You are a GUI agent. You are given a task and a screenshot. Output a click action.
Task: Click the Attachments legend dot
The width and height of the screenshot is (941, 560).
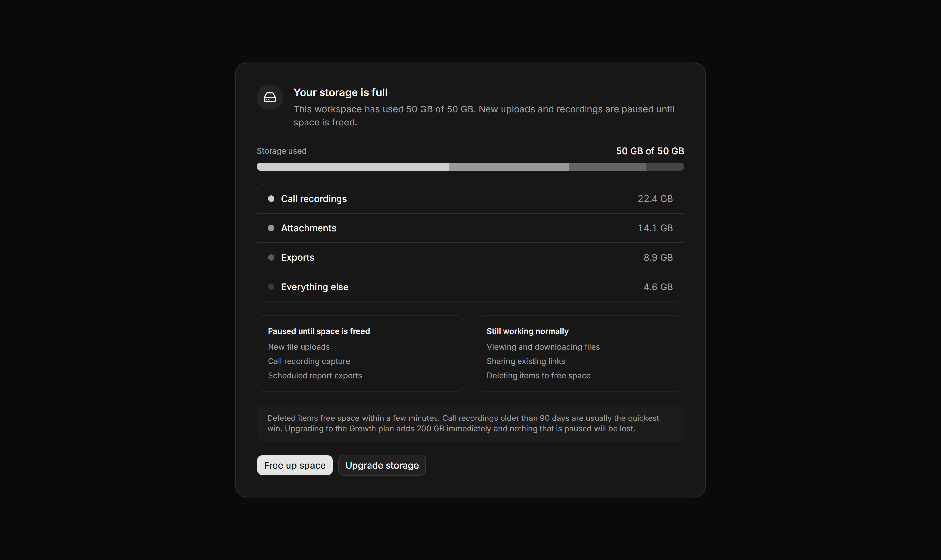point(271,228)
